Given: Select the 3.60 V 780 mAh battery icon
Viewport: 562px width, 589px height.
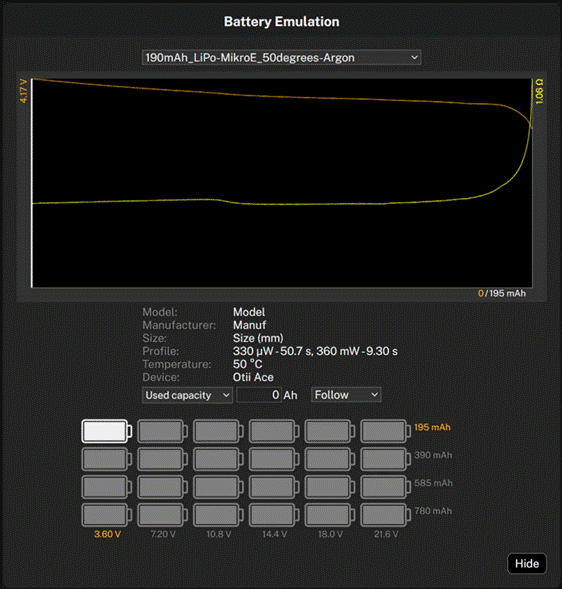Looking at the screenshot, I should coord(107,515).
